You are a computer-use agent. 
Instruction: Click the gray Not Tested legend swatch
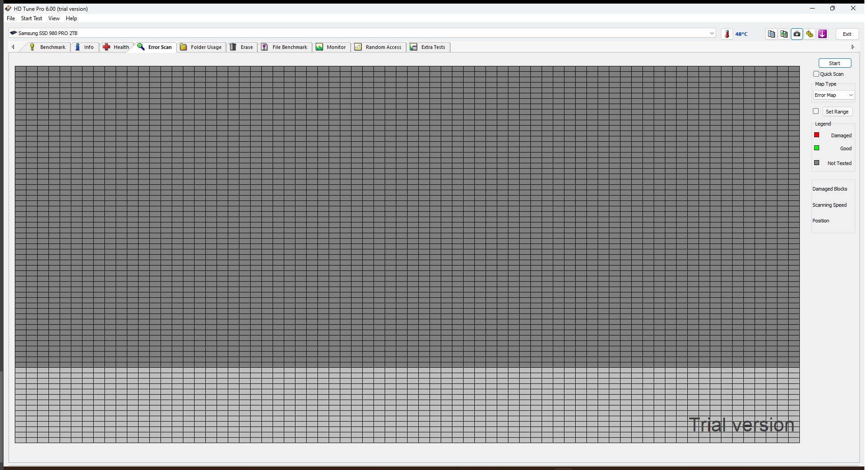point(816,163)
